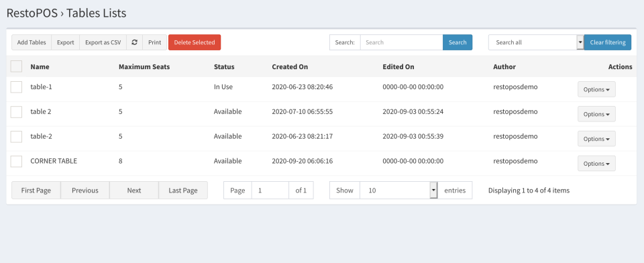Screen dimensions: 644x263
Task: Click the name cell 'table-2'
Action: pos(41,136)
